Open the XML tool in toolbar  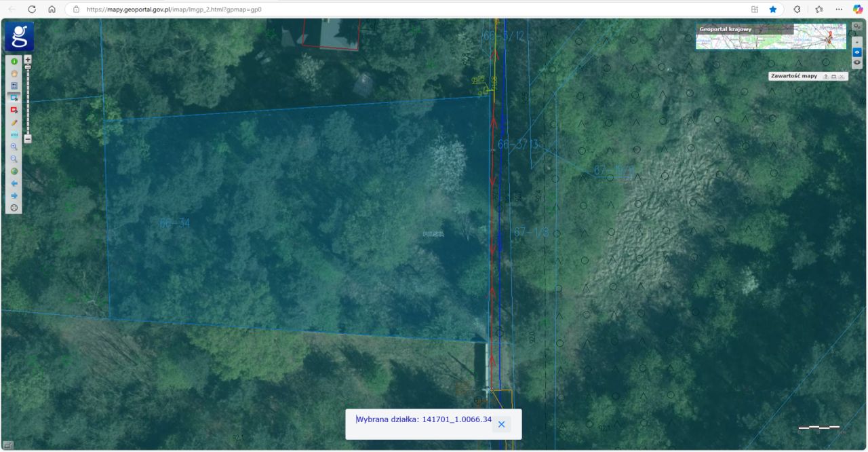coord(14,134)
